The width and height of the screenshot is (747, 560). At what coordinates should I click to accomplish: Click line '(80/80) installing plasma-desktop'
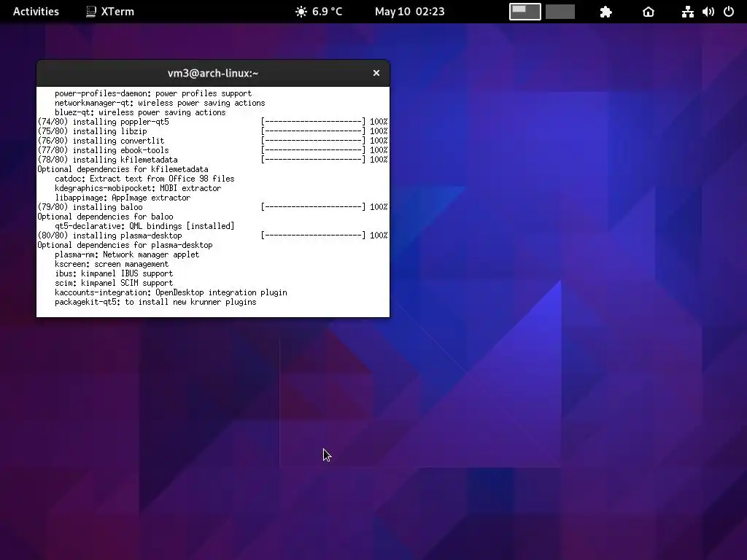109,236
